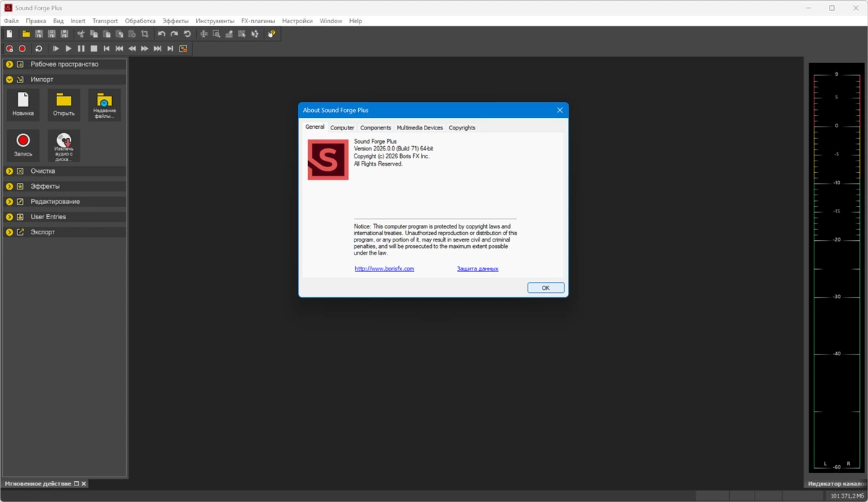Open the Инструменты menu
868x502 pixels.
(x=215, y=21)
